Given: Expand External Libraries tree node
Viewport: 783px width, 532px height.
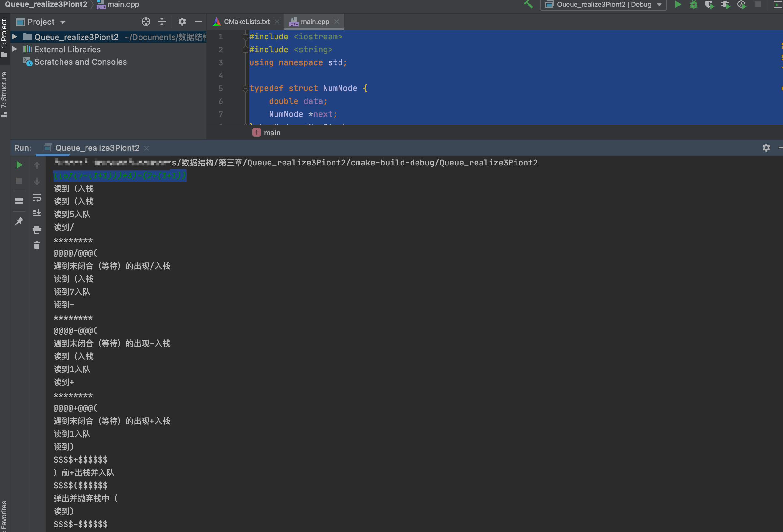Looking at the screenshot, I should [15, 49].
